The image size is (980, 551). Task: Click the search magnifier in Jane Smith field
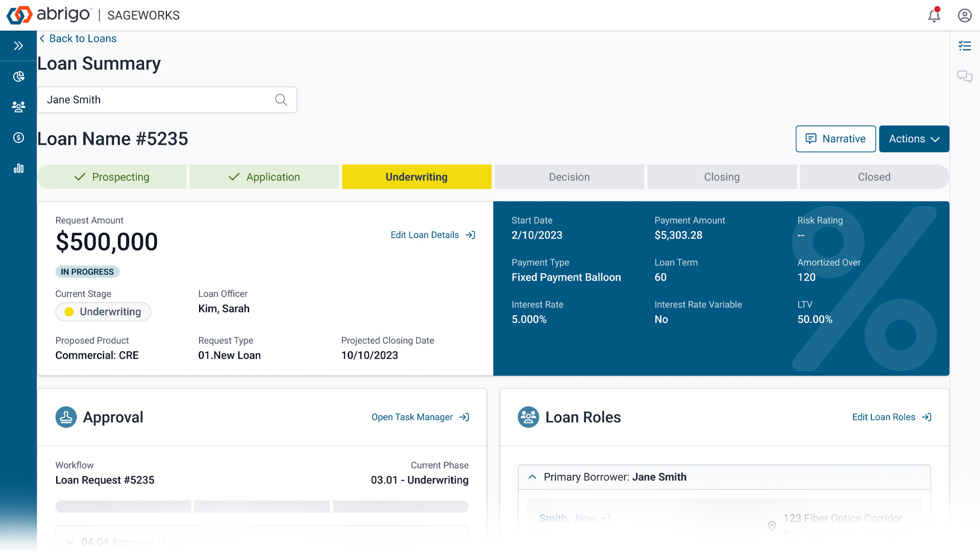(281, 100)
